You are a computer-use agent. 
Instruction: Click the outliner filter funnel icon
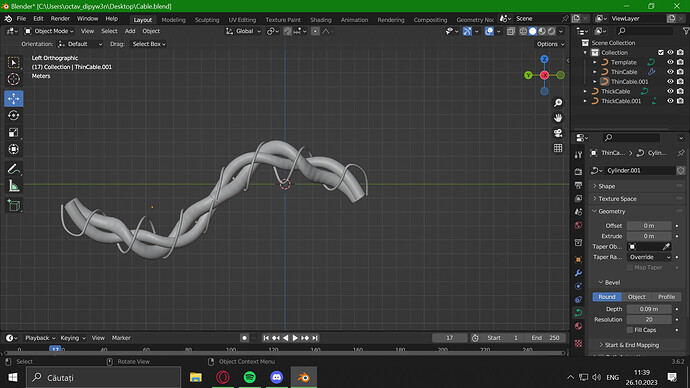point(686,31)
